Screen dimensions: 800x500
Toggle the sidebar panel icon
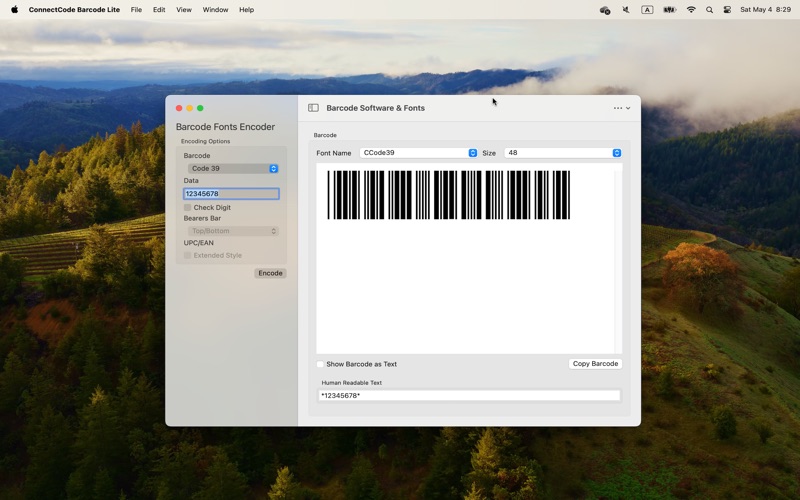click(313, 108)
